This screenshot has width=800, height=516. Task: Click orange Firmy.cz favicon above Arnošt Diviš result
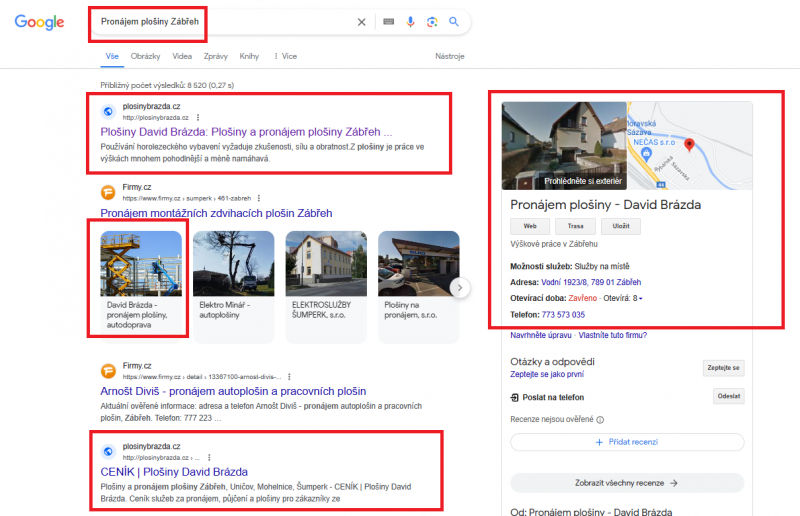pos(108,371)
